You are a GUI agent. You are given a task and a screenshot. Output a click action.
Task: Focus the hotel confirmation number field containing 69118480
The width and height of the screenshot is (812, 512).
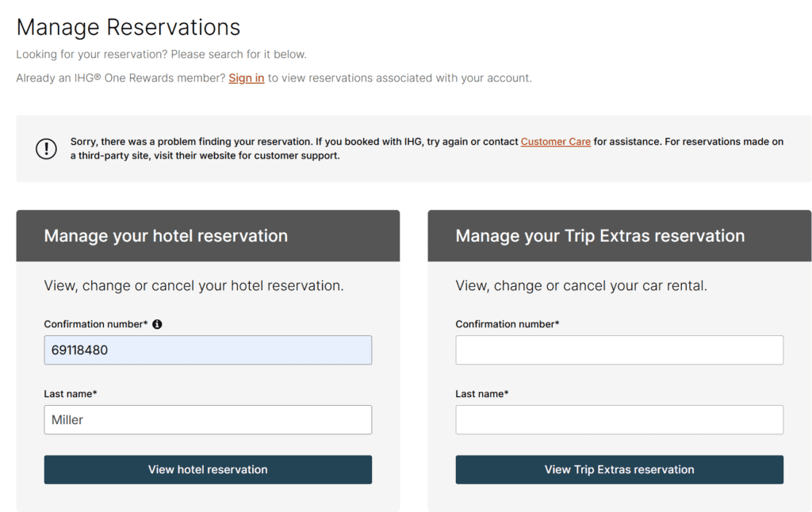point(208,350)
